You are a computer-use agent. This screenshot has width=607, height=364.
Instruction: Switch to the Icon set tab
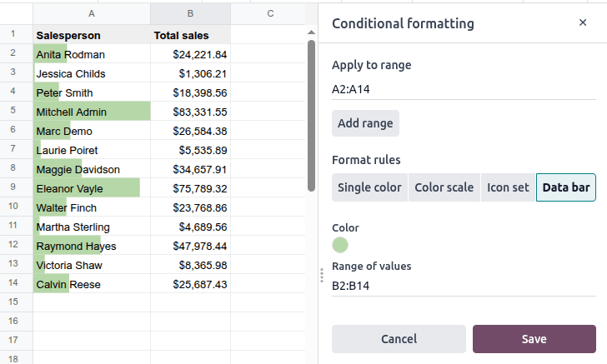coord(508,187)
